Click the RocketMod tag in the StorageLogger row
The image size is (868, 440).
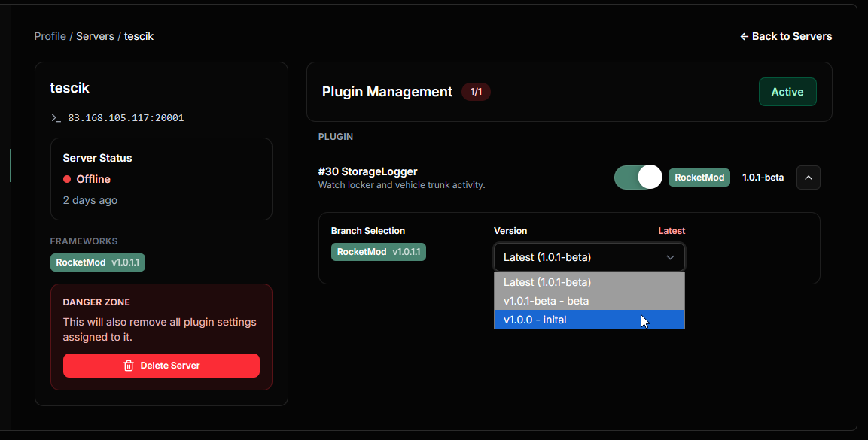click(699, 178)
